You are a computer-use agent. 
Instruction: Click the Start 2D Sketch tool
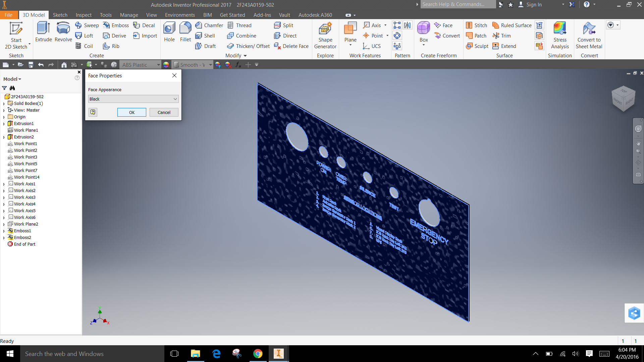[x=16, y=35]
